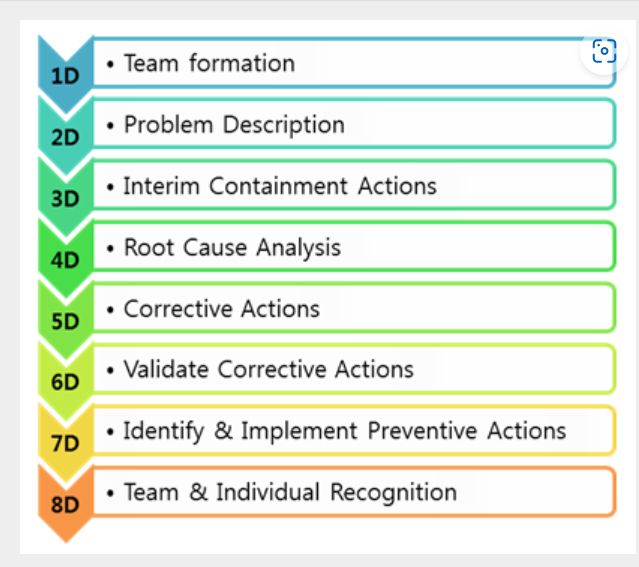Viewport: 639px width, 567px height.
Task: Click the bullet before Team formation
Action: (x=110, y=64)
